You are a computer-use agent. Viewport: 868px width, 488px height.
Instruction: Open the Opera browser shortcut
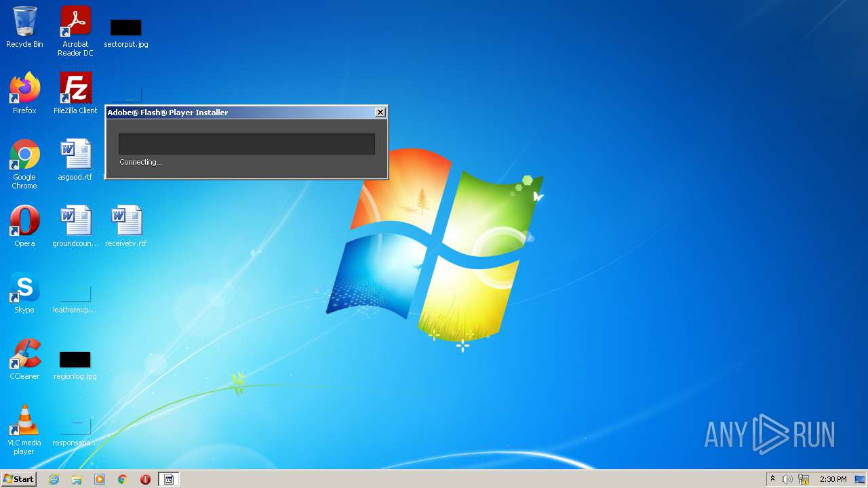coord(24,226)
